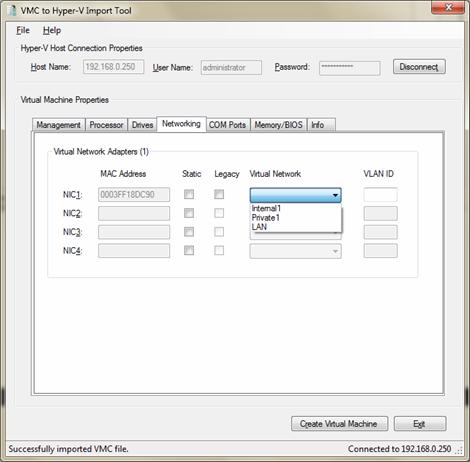Switch to the Memory/BIOS tab
Image resolution: width=470 pixels, height=462 pixels.
[x=278, y=125]
